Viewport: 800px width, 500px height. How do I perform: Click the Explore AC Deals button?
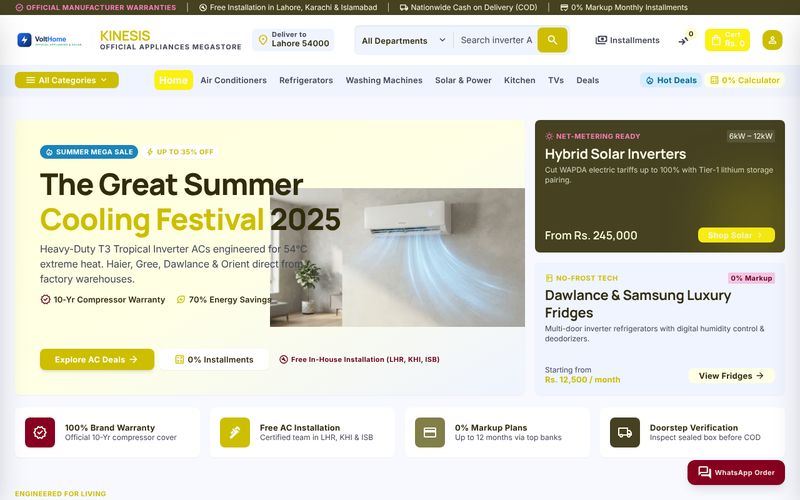click(97, 360)
